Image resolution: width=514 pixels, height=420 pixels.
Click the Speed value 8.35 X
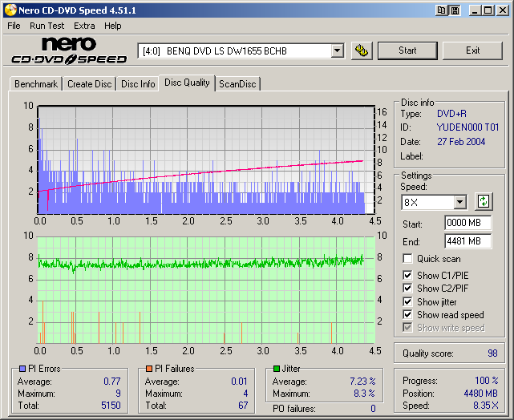485,406
